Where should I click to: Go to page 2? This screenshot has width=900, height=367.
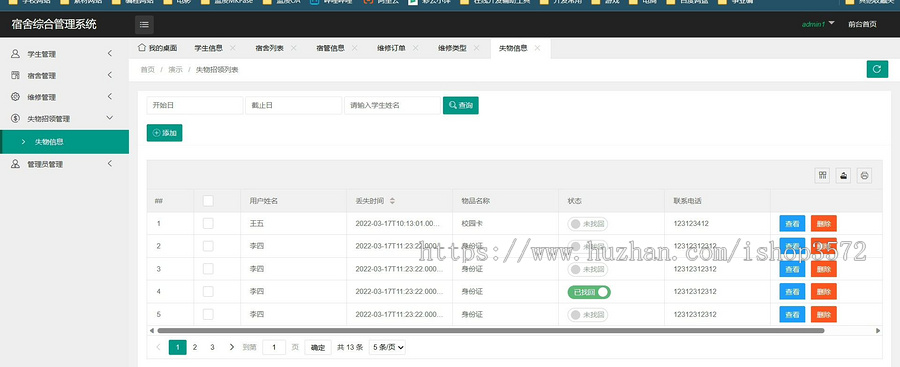tap(195, 347)
